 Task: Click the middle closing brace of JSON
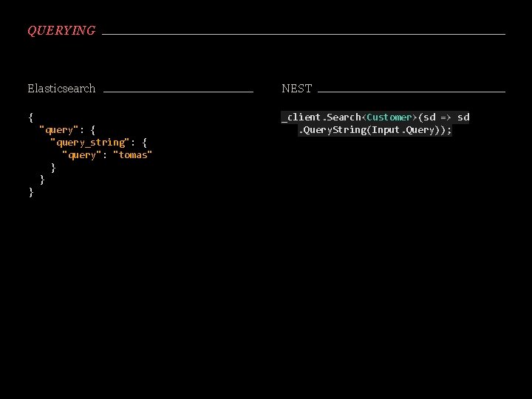[x=41, y=180]
